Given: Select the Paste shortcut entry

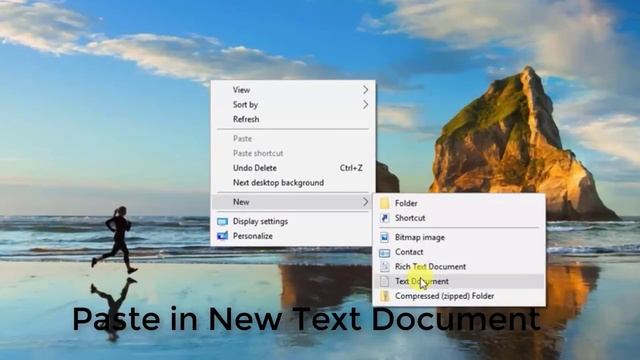Looking at the screenshot, I should click(293, 153).
